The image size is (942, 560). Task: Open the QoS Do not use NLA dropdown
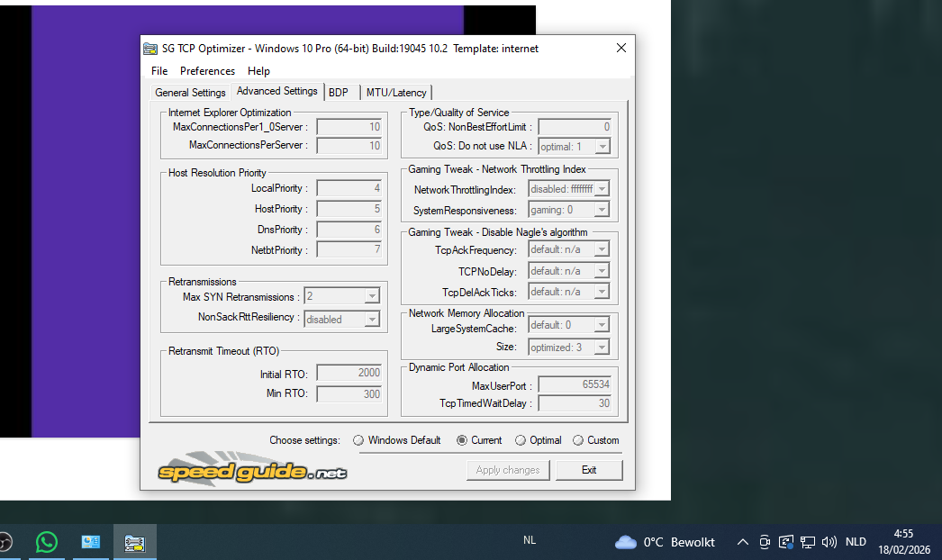[602, 147]
